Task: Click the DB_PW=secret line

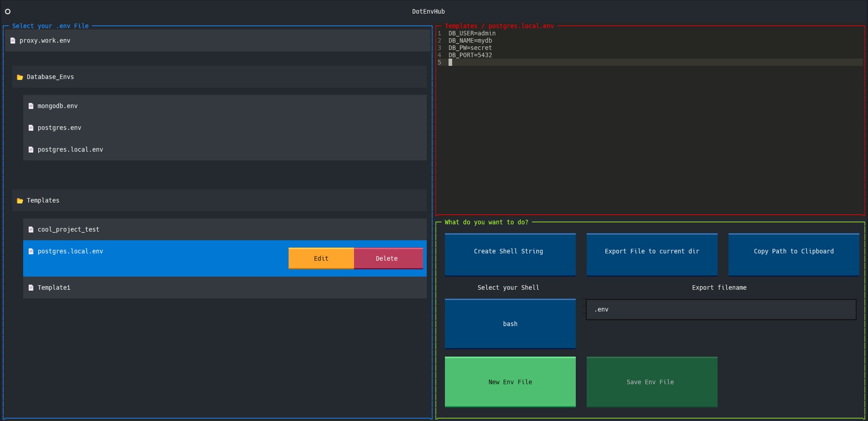Action: coord(470,48)
